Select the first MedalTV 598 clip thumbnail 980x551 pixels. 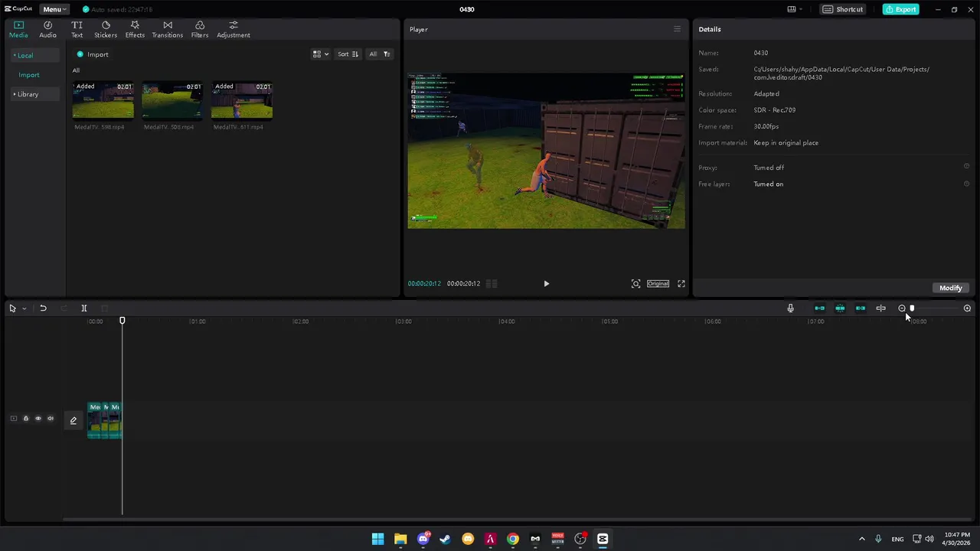103,100
